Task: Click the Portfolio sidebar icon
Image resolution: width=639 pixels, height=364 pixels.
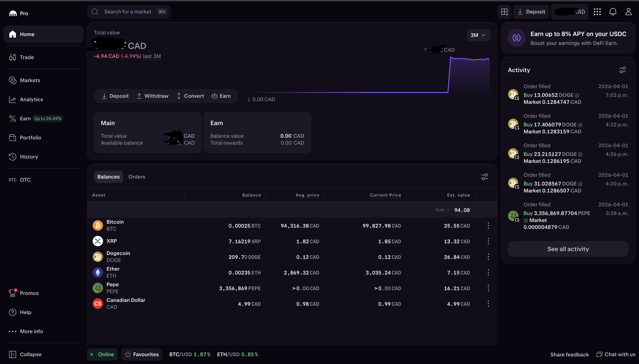Action: coord(13,137)
